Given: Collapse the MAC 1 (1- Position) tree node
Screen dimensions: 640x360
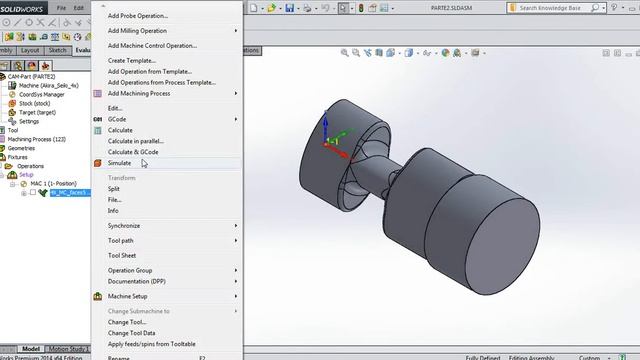Looking at the screenshot, I should (x=13, y=184).
